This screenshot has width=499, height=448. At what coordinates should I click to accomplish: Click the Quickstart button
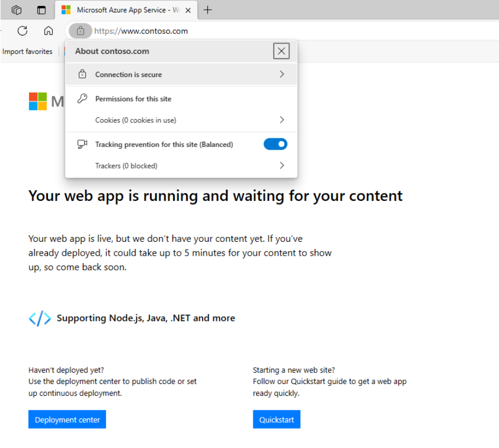tap(276, 419)
